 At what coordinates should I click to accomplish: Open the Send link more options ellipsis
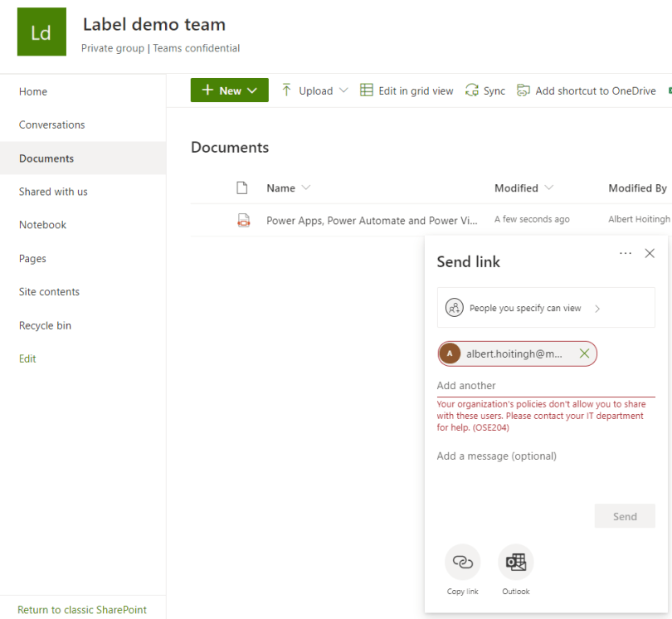point(626,253)
